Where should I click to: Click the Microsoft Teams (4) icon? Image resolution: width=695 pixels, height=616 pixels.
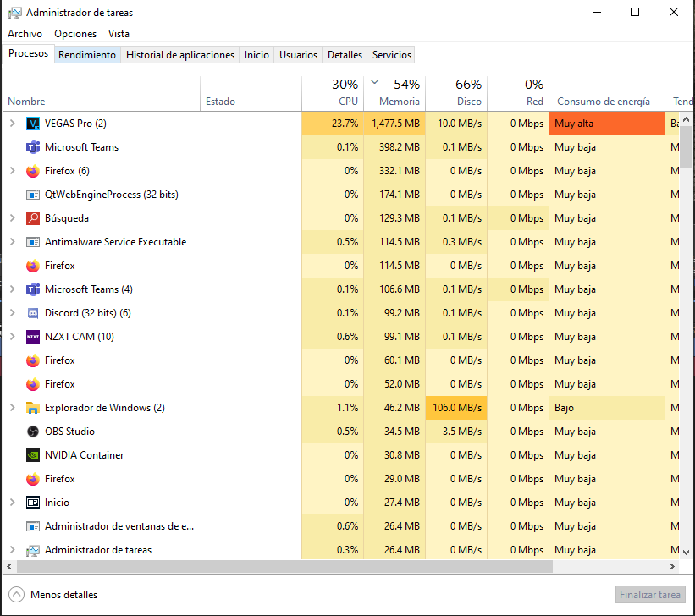click(x=33, y=289)
